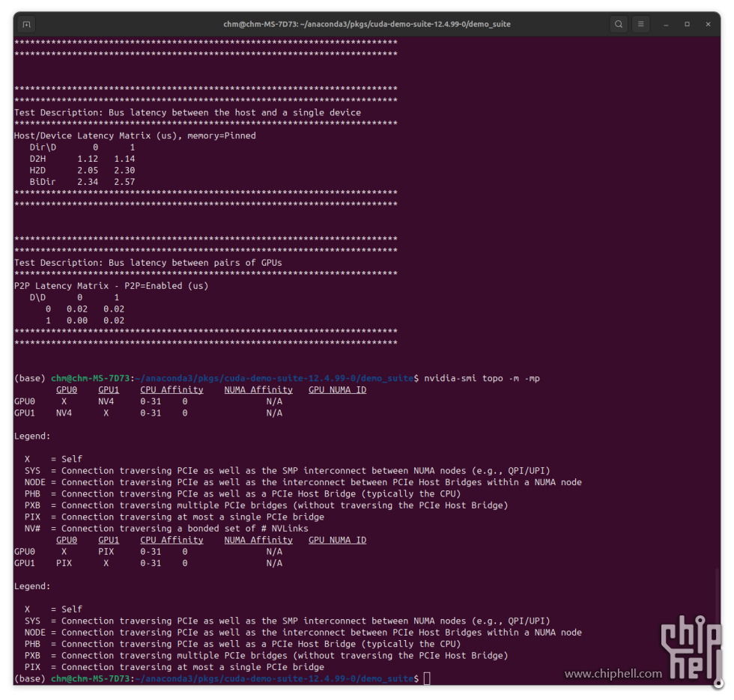Viewport: 734px width, 700px height.
Task: Minimize the terminal window
Action: pos(666,24)
